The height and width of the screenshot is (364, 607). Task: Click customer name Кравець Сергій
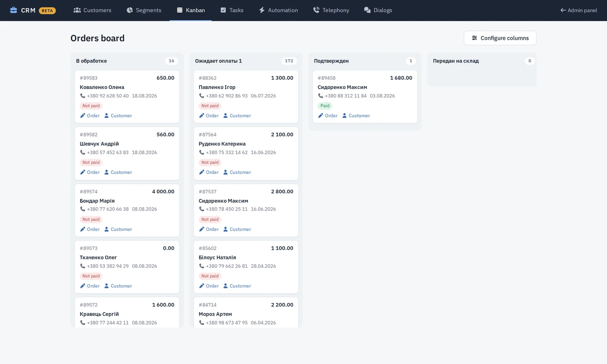[x=99, y=314]
